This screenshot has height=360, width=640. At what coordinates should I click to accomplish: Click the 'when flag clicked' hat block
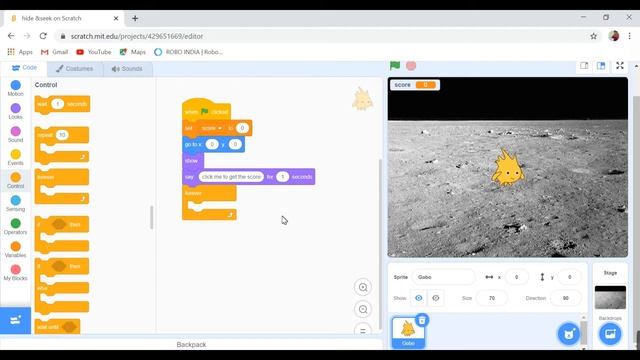pyautogui.click(x=206, y=111)
